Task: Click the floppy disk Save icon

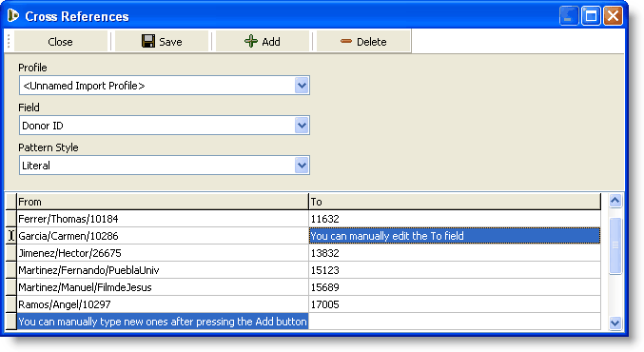Action: pos(148,41)
